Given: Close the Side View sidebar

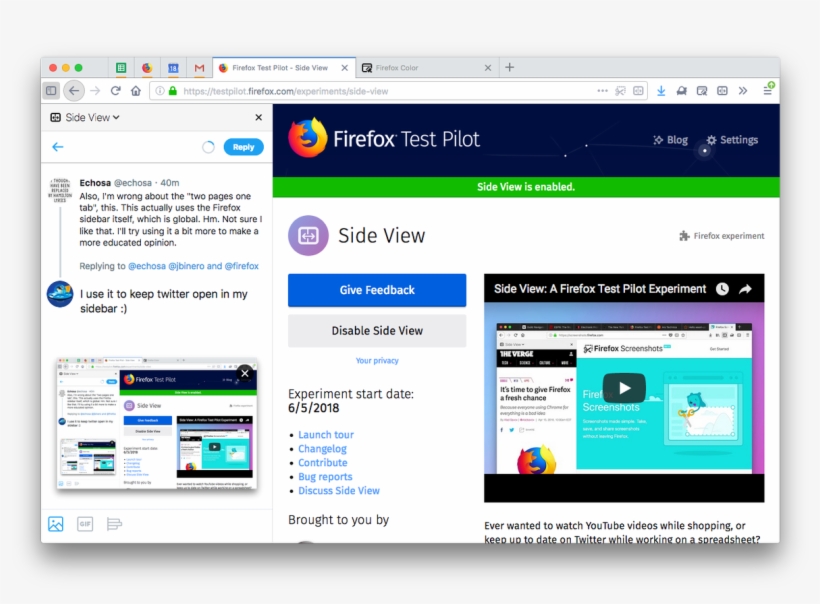Looking at the screenshot, I should point(258,117).
